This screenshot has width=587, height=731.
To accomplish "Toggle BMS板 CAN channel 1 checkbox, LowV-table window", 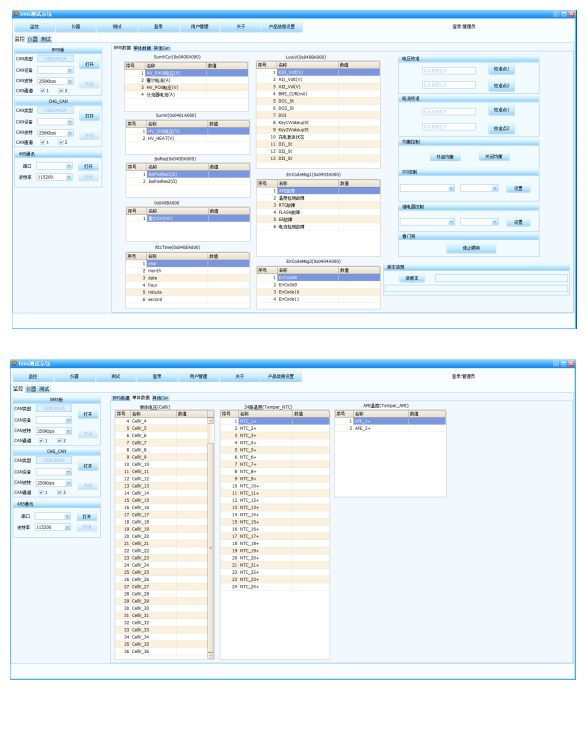I will [42, 90].
